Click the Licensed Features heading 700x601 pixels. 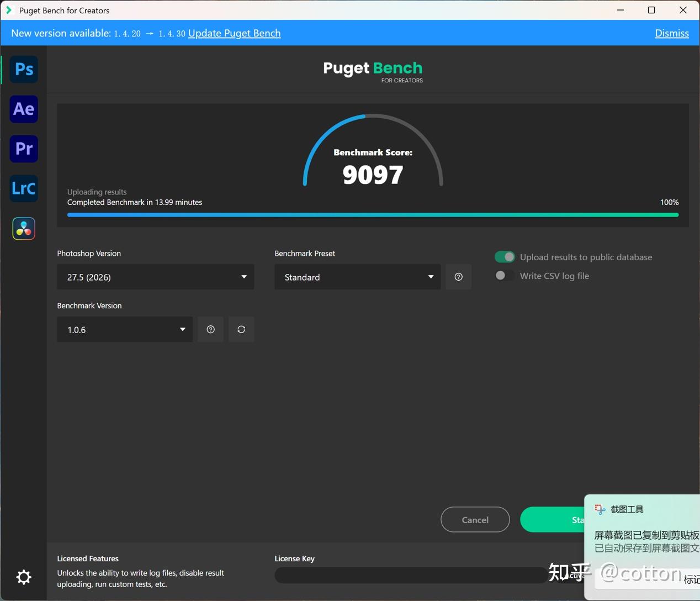88,558
